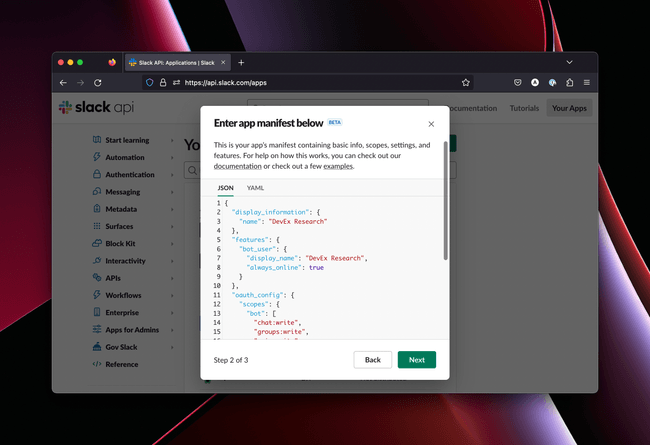Open the list all tabs chevron
Screen dimensions: 650x445
[569, 62]
